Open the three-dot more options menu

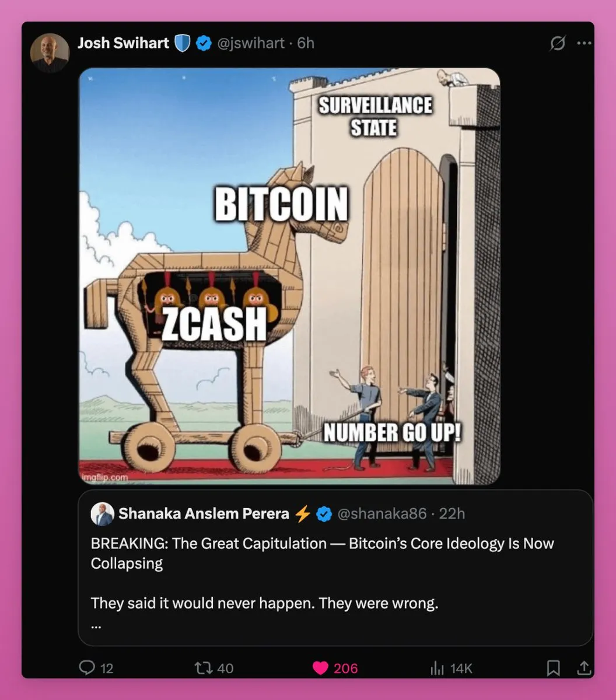(x=583, y=44)
